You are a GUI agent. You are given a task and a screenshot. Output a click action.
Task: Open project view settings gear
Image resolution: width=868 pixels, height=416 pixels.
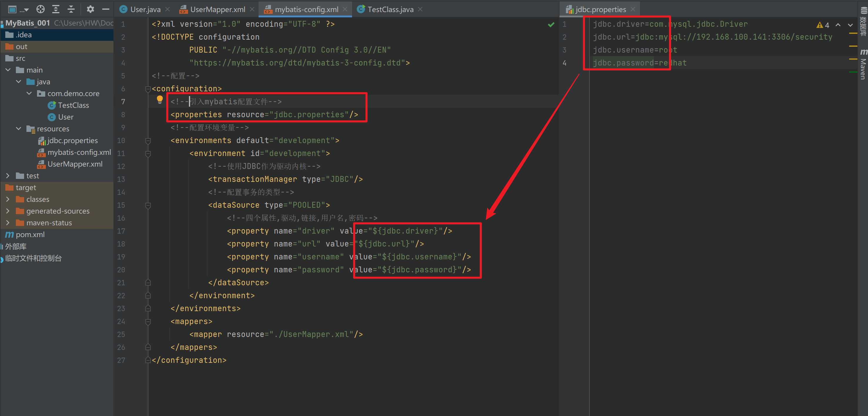(90, 9)
